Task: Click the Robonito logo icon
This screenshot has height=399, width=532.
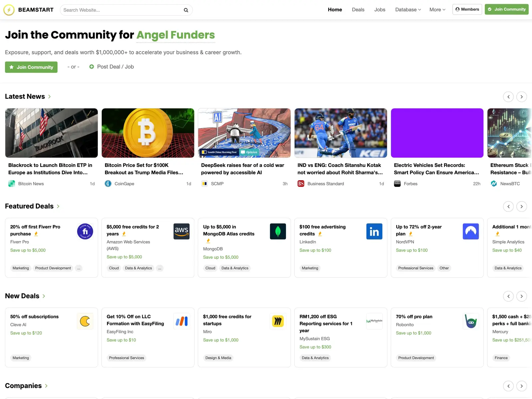Action: [x=471, y=321]
